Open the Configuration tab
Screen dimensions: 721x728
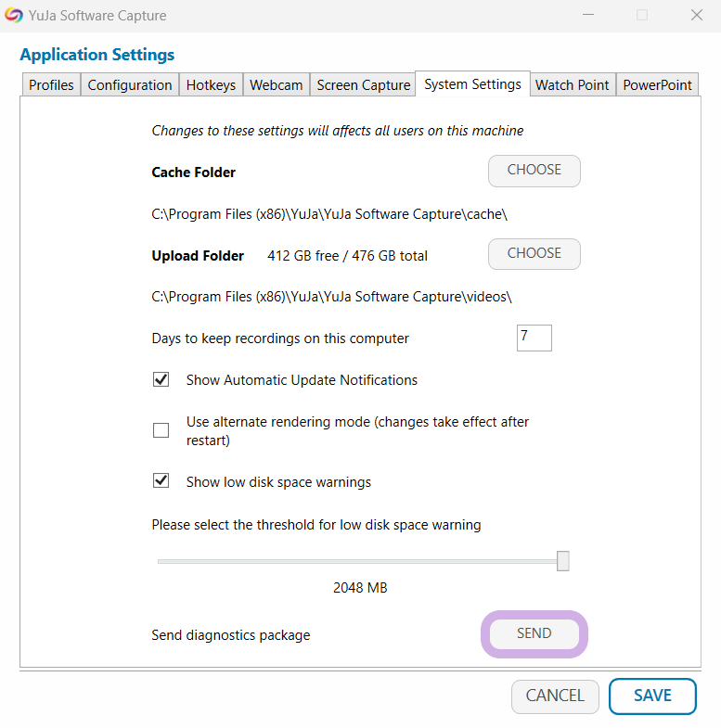click(x=130, y=85)
